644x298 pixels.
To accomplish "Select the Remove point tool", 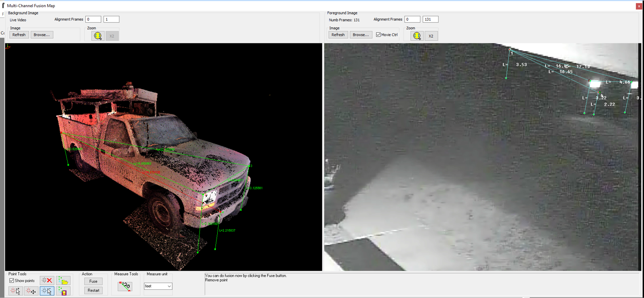I will tap(47, 291).
